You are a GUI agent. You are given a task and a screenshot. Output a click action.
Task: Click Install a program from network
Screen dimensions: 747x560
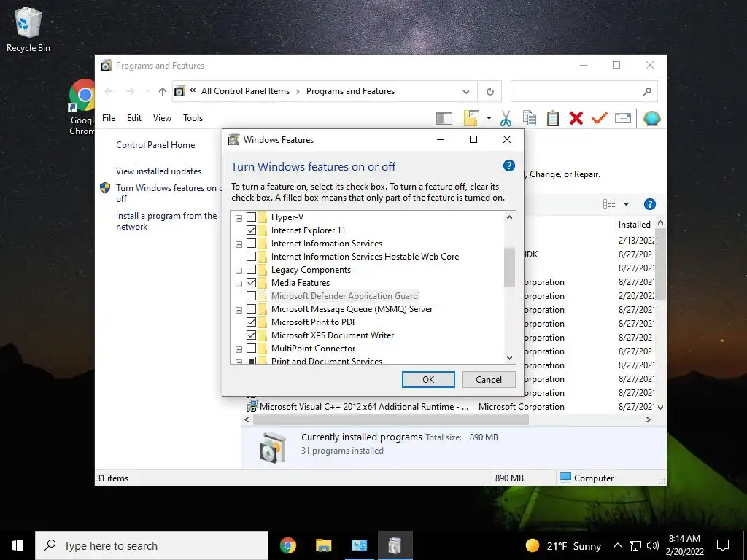click(x=166, y=221)
